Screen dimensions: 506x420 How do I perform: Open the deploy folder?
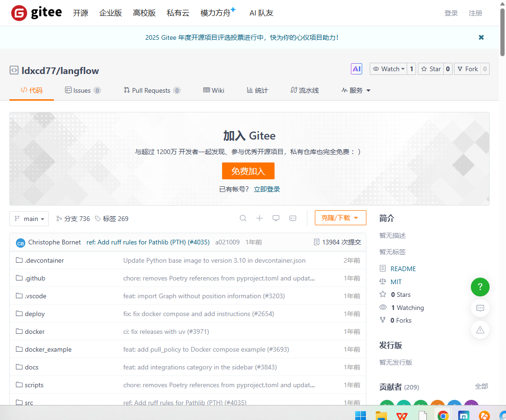(x=35, y=314)
